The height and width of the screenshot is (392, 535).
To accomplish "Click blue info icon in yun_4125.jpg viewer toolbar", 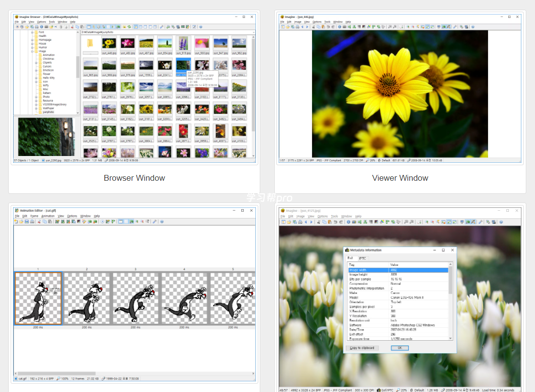I will [348, 222].
